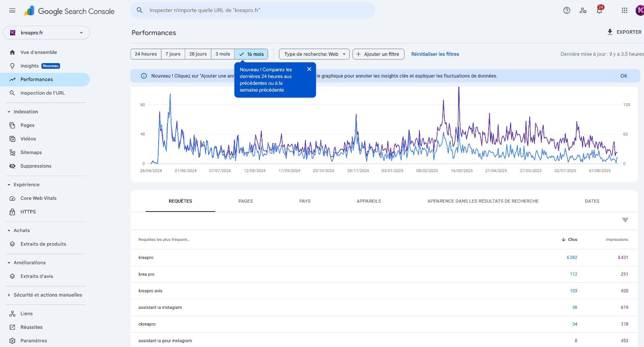Image resolution: width=644 pixels, height=347 pixels.
Task: Click the kreapro query row
Action: 384,257
